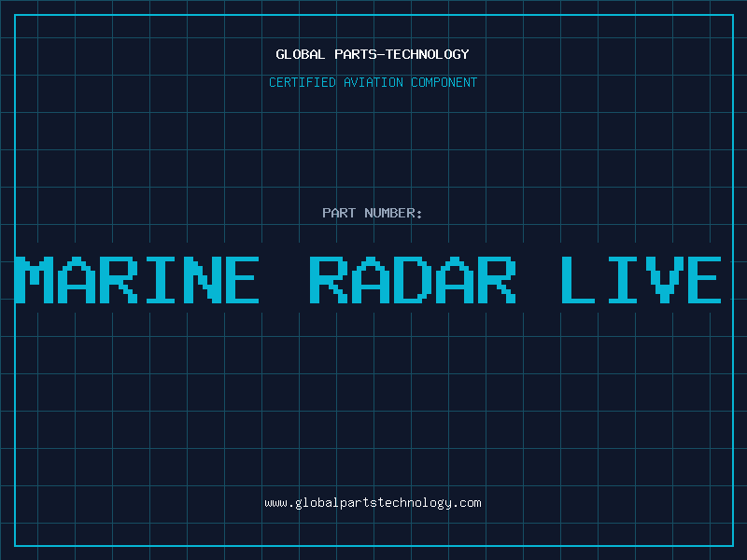Screen dimensions: 747x560
Task: Click the letter M in MARINE
Action: (x=35, y=279)
